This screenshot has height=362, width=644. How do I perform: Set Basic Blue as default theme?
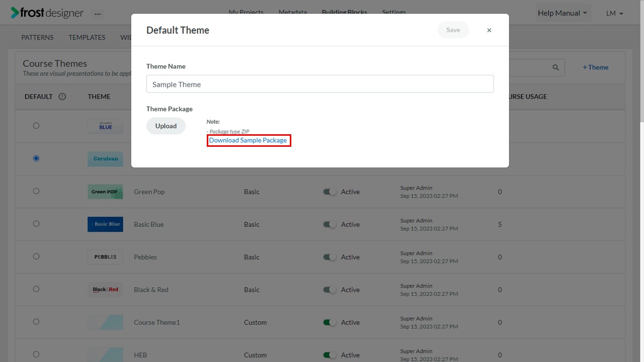pos(36,224)
